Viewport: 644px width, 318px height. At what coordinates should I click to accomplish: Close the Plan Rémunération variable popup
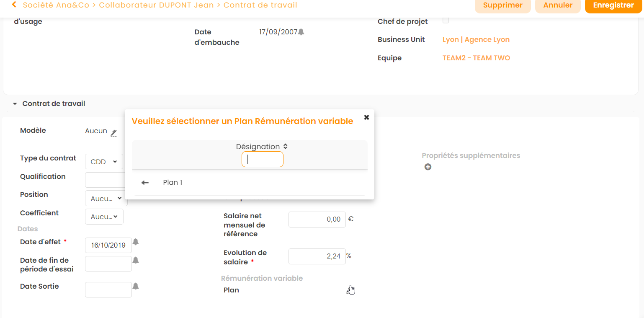366,117
